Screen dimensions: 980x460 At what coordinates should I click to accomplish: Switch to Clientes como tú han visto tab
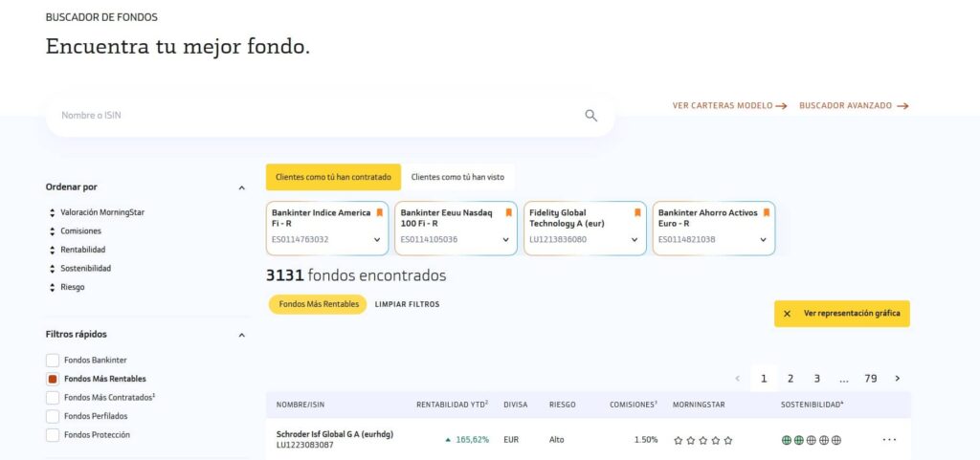click(457, 177)
